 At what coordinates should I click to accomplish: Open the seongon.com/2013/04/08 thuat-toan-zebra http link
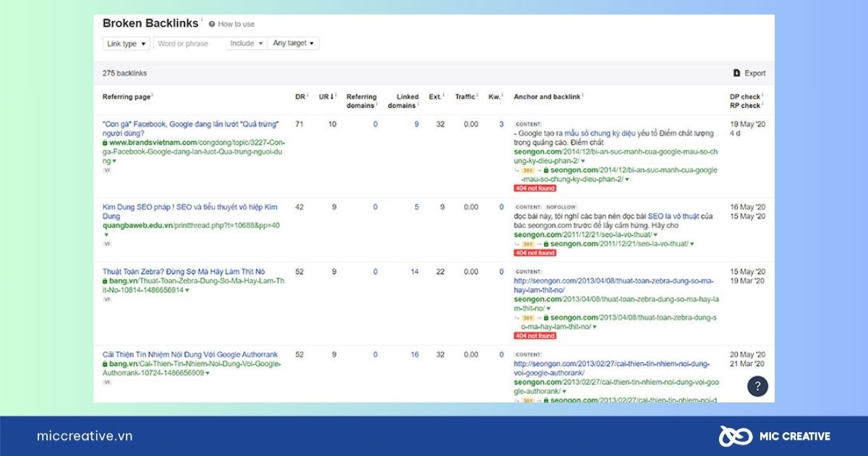[x=613, y=285]
